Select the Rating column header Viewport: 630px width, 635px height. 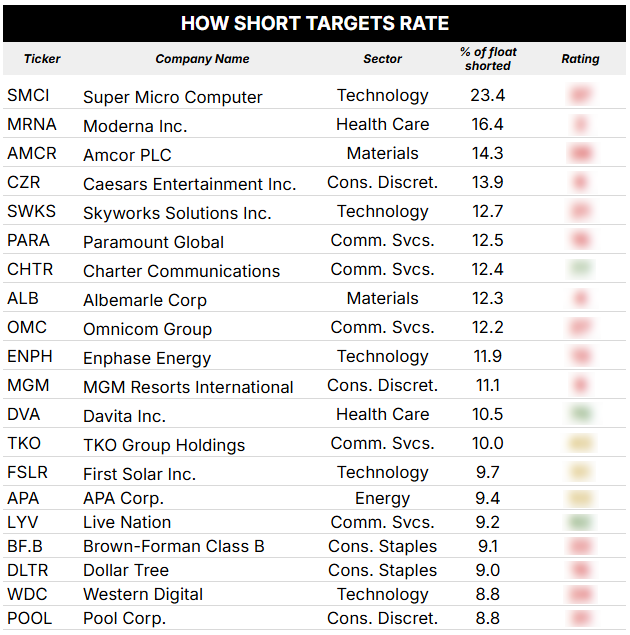coord(580,59)
